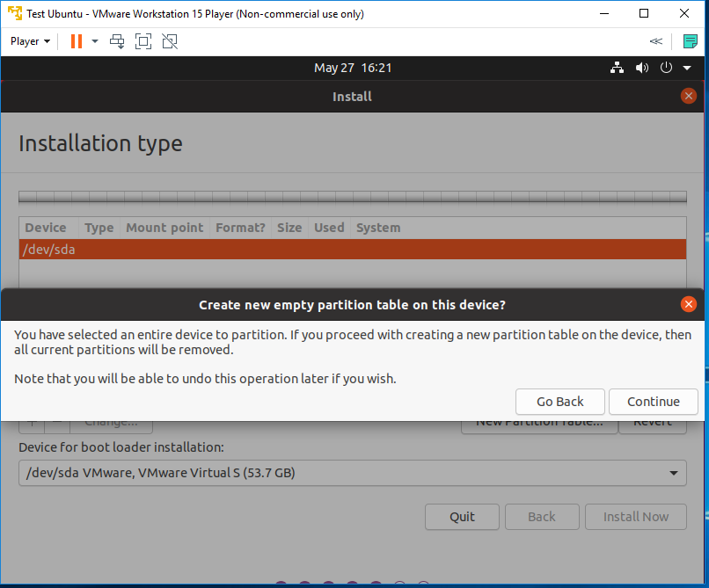Open the Ubuntu volume icon

(x=641, y=68)
